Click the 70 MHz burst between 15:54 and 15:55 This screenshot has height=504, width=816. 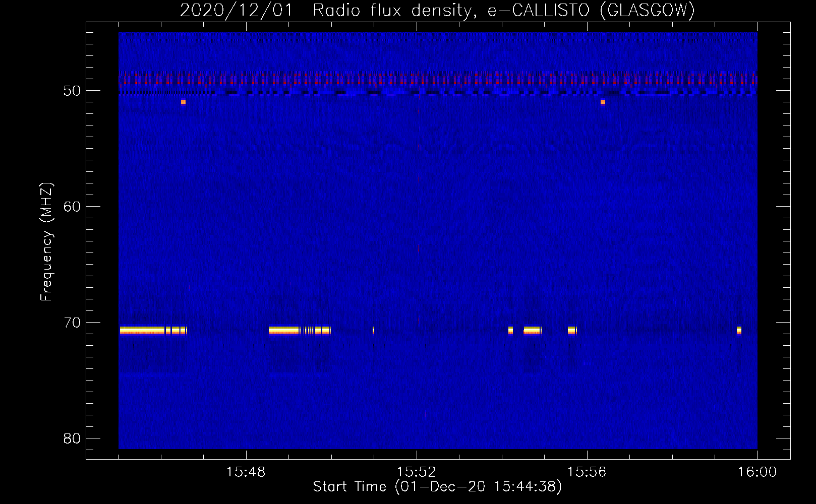[533, 330]
